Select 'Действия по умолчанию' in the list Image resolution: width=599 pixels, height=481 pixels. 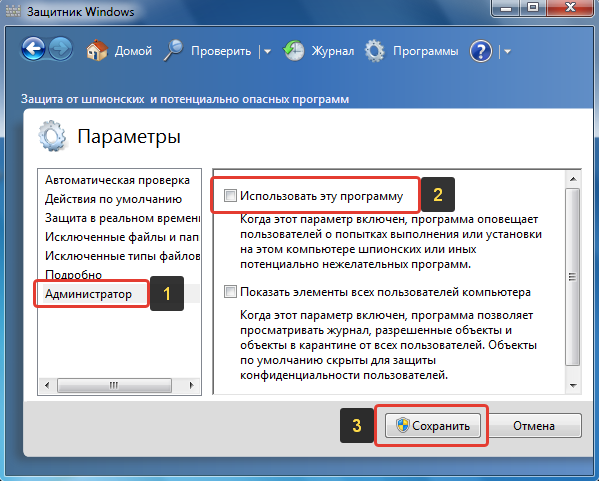pos(113,199)
